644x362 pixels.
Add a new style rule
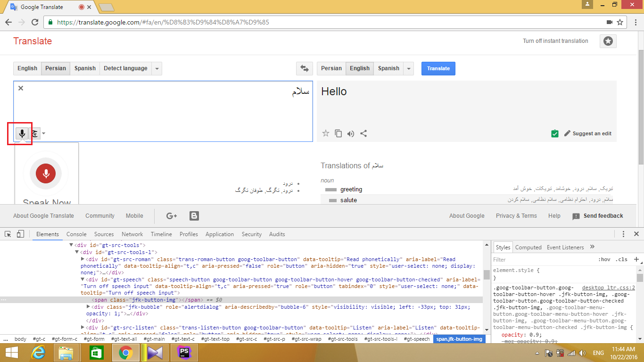pos(636,259)
